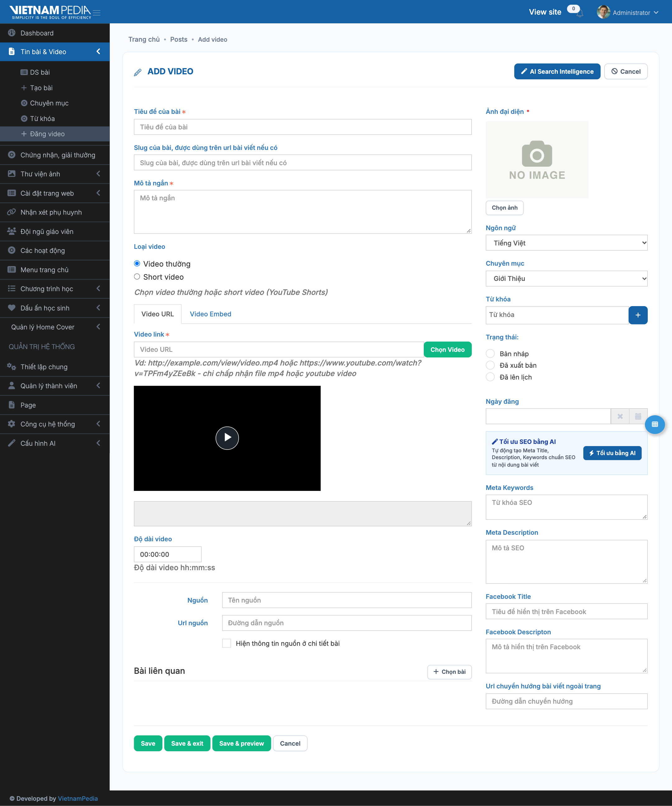Switch to the Video URL tab
The image size is (672, 806).
point(157,314)
